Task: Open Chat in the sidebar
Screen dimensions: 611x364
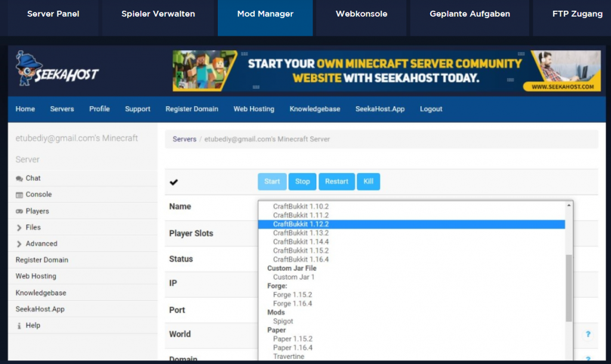Action: tap(33, 178)
